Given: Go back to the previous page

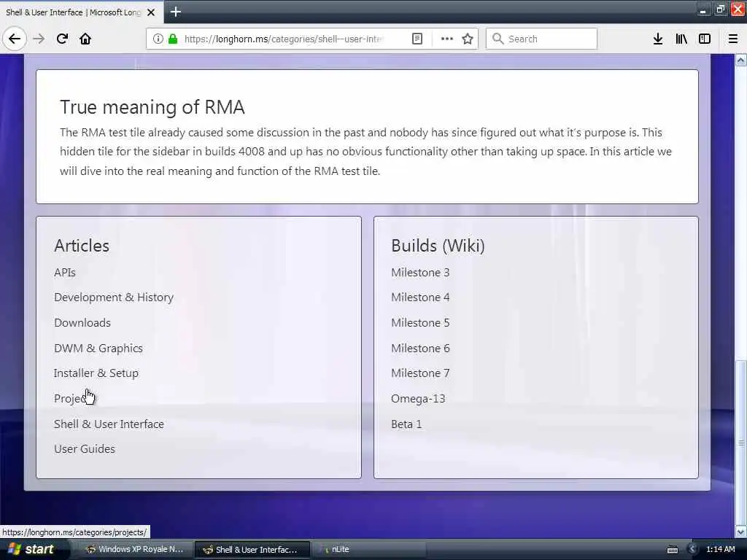Looking at the screenshot, I should [x=15, y=39].
